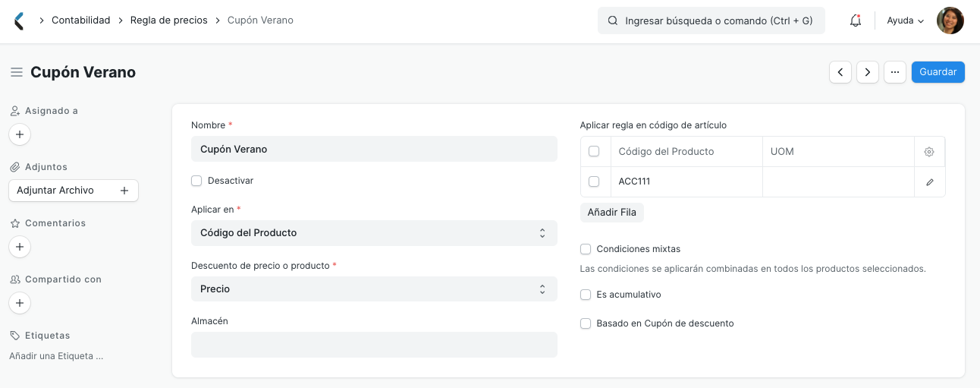
Task: Expand the Ayuda menu
Action: pos(906,21)
